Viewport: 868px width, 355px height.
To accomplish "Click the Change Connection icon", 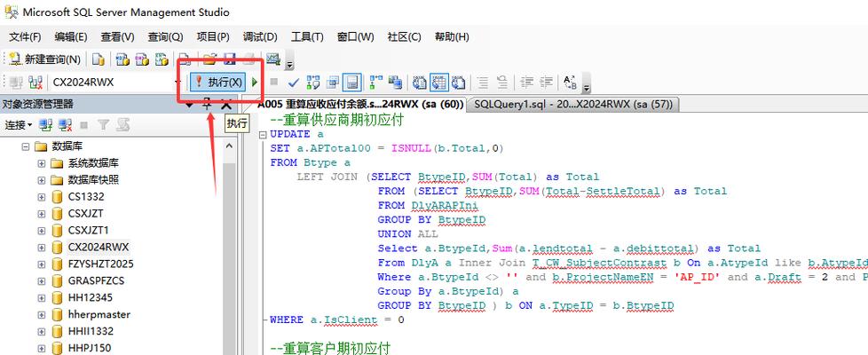I will tap(36, 83).
